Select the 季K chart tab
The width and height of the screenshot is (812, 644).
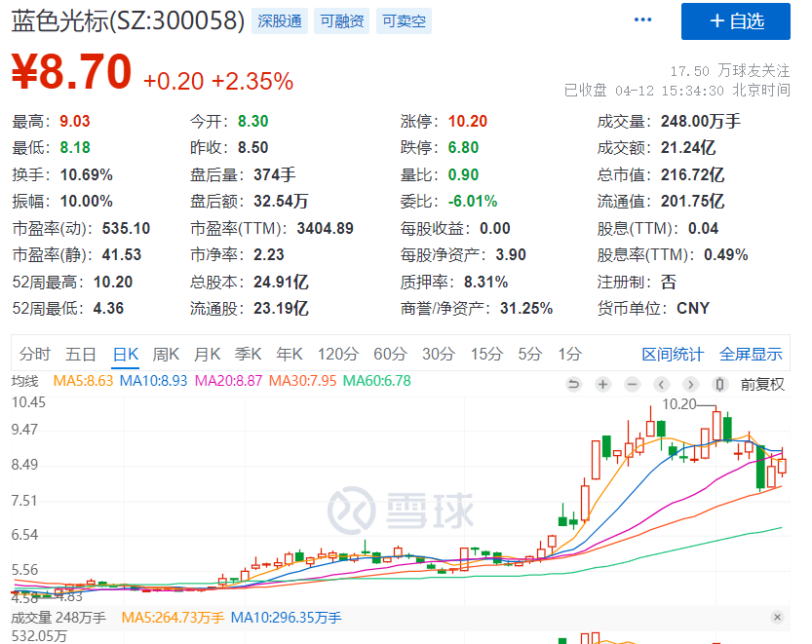pyautogui.click(x=248, y=354)
